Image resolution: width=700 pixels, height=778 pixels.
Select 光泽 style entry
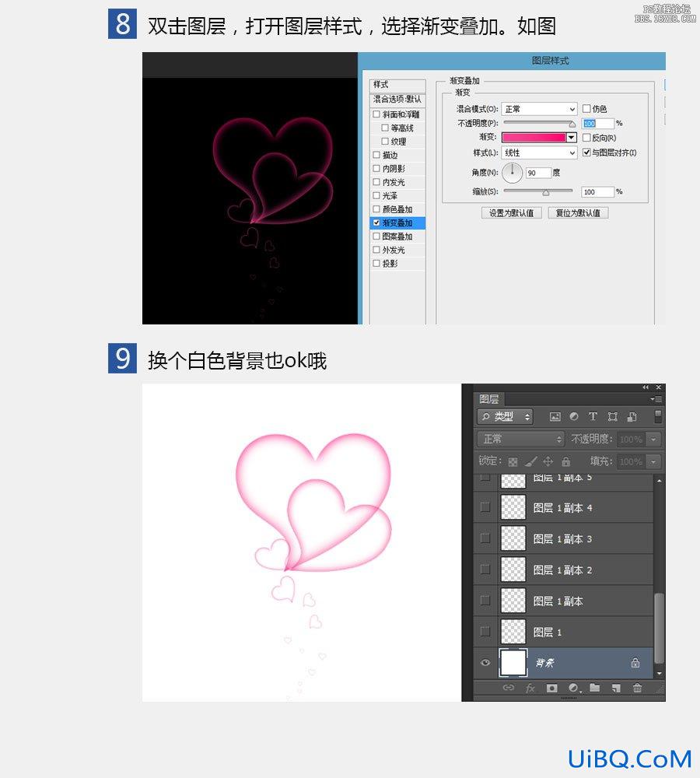[397, 195]
